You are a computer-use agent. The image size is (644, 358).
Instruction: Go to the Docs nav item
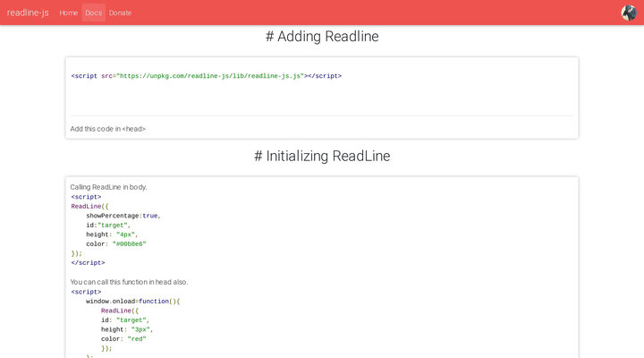click(x=94, y=13)
